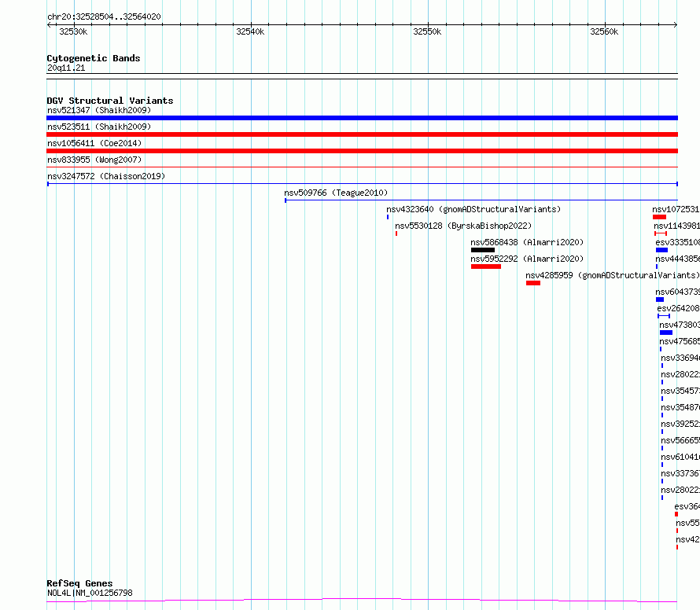Click the nsv5952292 (Almarri2020) label
The height and width of the screenshot is (610, 700).
(527, 259)
